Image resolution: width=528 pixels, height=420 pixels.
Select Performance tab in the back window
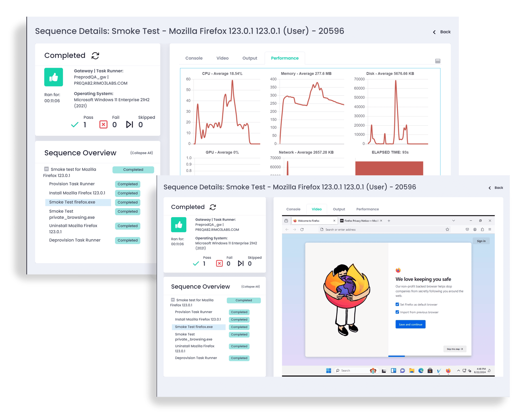click(285, 58)
